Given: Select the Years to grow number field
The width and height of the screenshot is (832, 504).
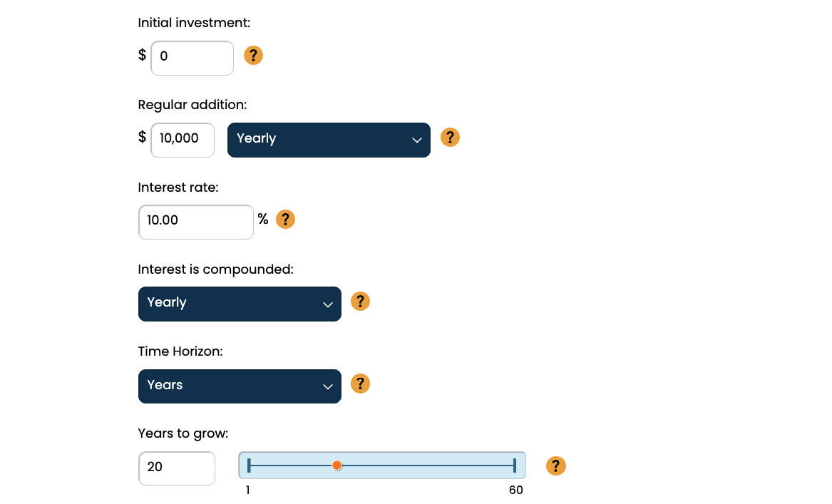Looking at the screenshot, I should tap(177, 468).
